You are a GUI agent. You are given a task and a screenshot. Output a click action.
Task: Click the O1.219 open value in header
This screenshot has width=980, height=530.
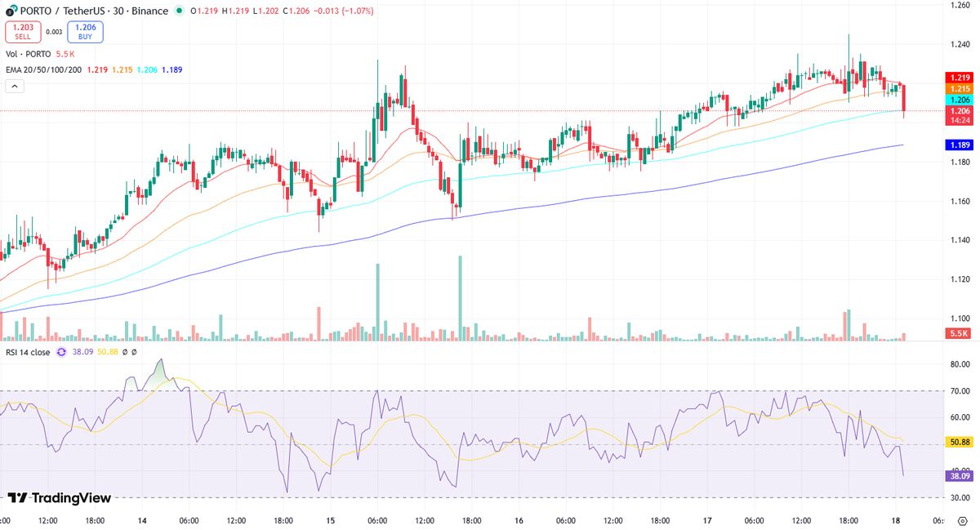203,11
